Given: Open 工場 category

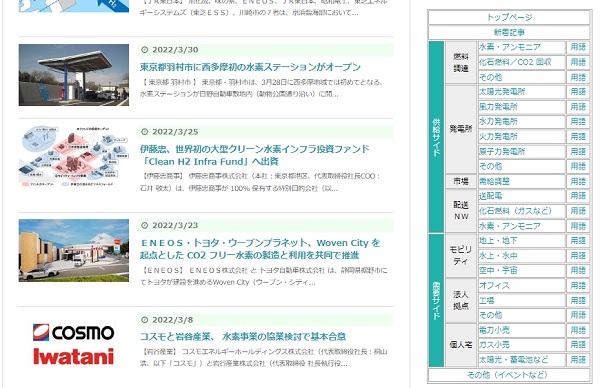Looking at the screenshot, I should click(487, 301).
